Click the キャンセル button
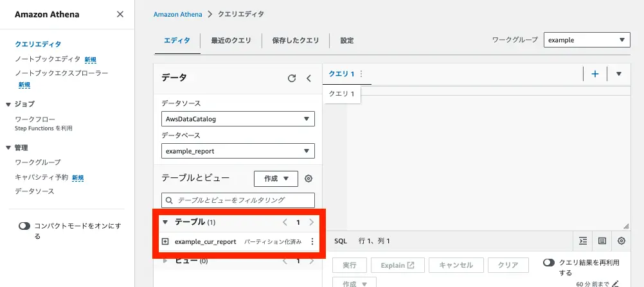Screen dimensions: 644x287 (456, 265)
